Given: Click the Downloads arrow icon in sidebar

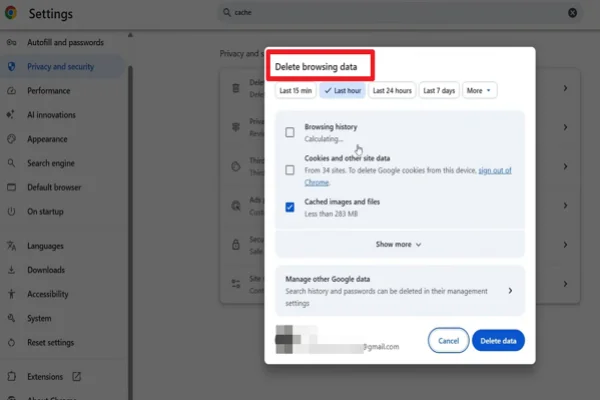Looking at the screenshot, I should click(x=11, y=270).
